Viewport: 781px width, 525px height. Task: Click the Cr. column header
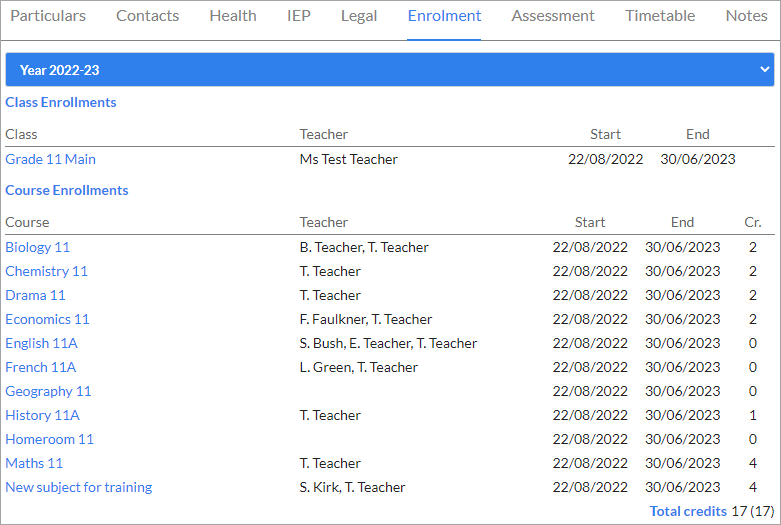[753, 222]
